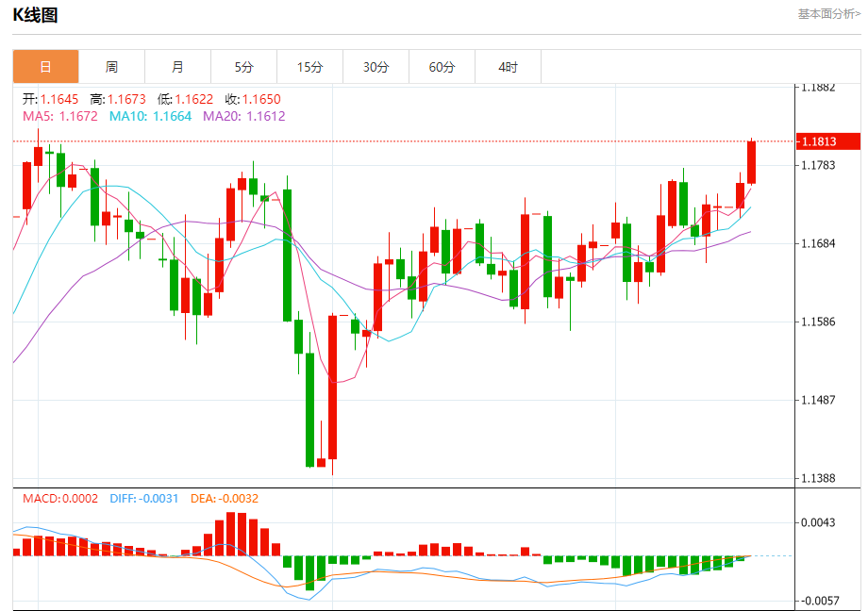Open the 5分 interval tab
Image resolution: width=868 pixels, height=611 pixels.
coord(243,67)
